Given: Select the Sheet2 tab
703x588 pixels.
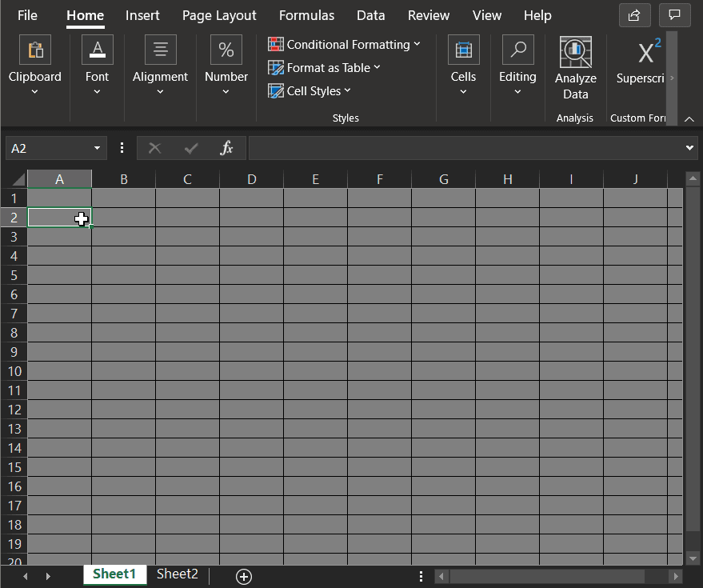Looking at the screenshot, I should 177,574.
